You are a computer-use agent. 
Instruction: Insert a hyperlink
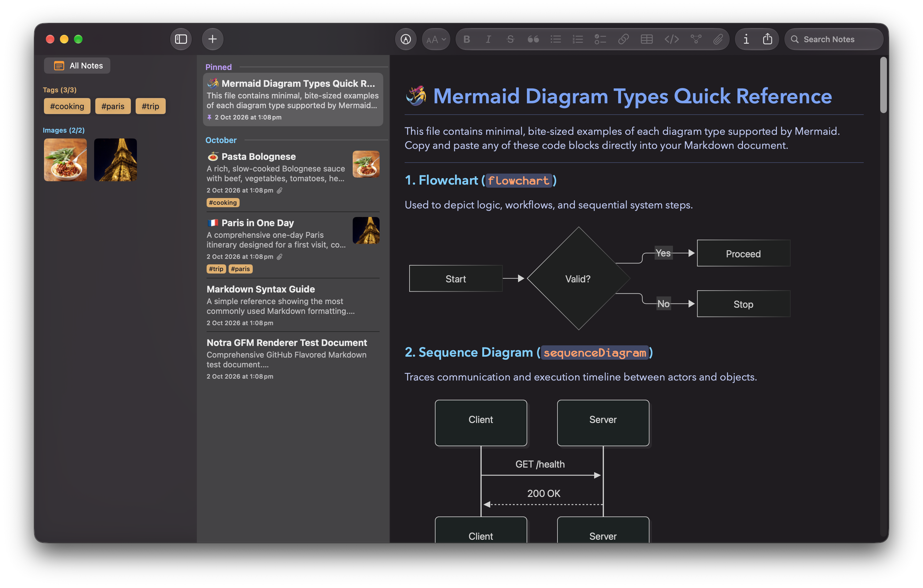[x=623, y=39]
